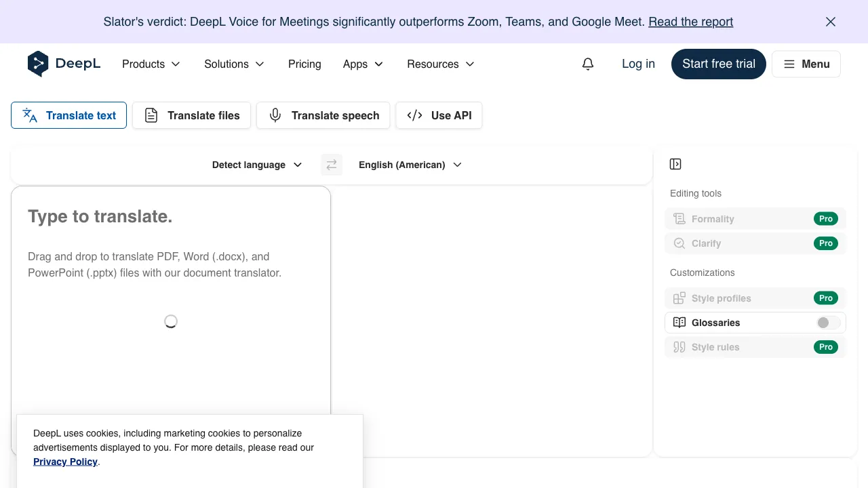The image size is (868, 488).
Task: Expand the Products menu
Action: pos(151,64)
